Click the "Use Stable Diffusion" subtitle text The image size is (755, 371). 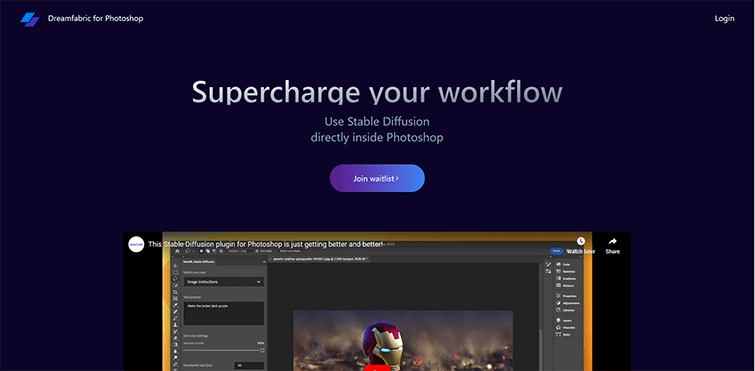(x=377, y=121)
